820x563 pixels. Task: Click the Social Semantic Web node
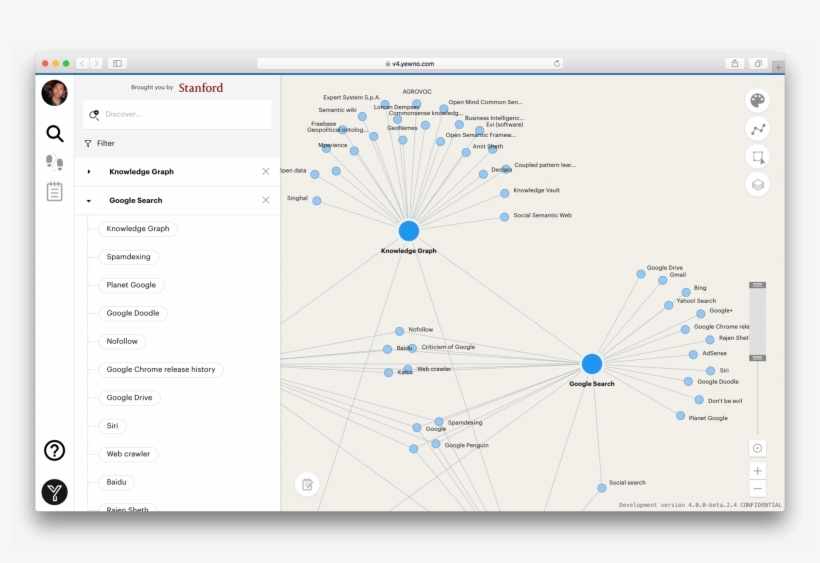pyautogui.click(x=505, y=217)
